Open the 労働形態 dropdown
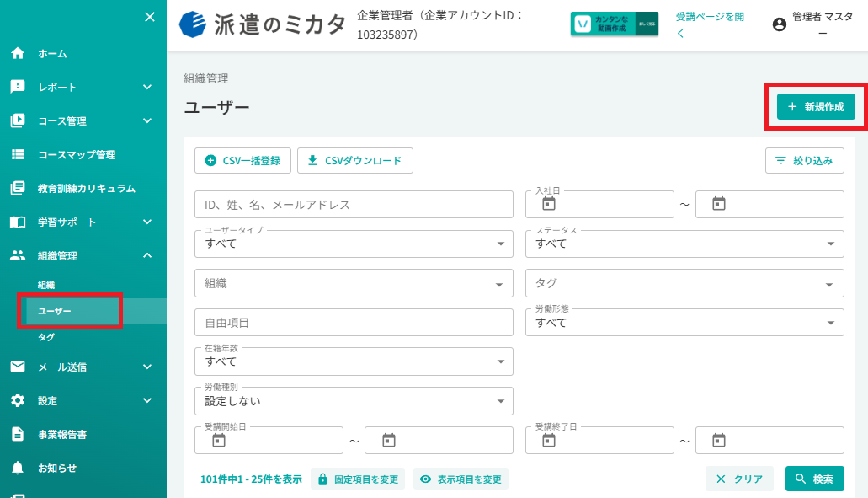 [684, 323]
